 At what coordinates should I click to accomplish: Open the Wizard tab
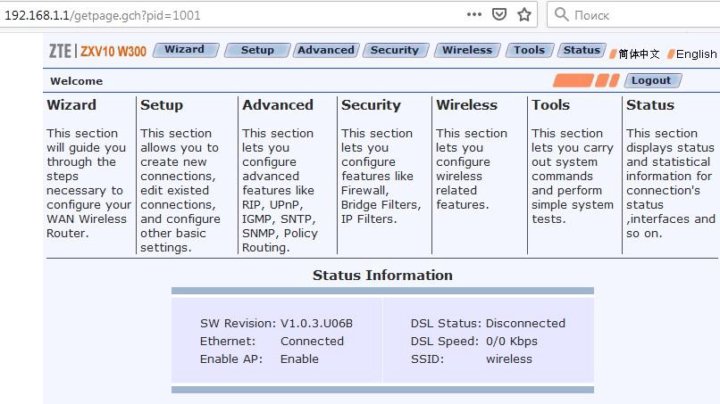point(184,50)
